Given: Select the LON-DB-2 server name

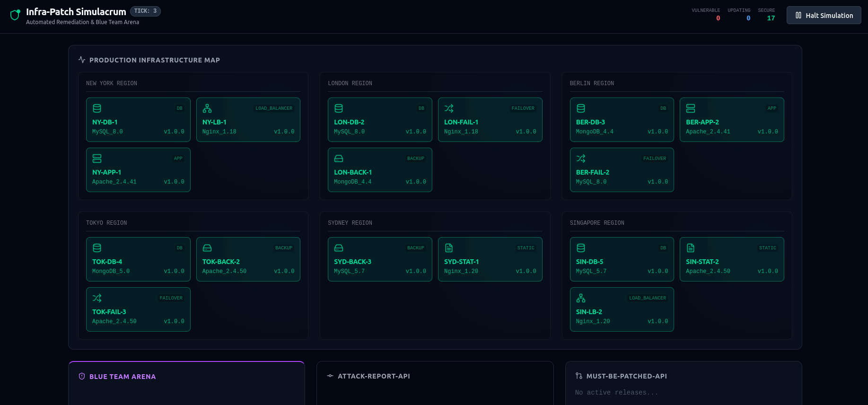Looking at the screenshot, I should coord(349,122).
